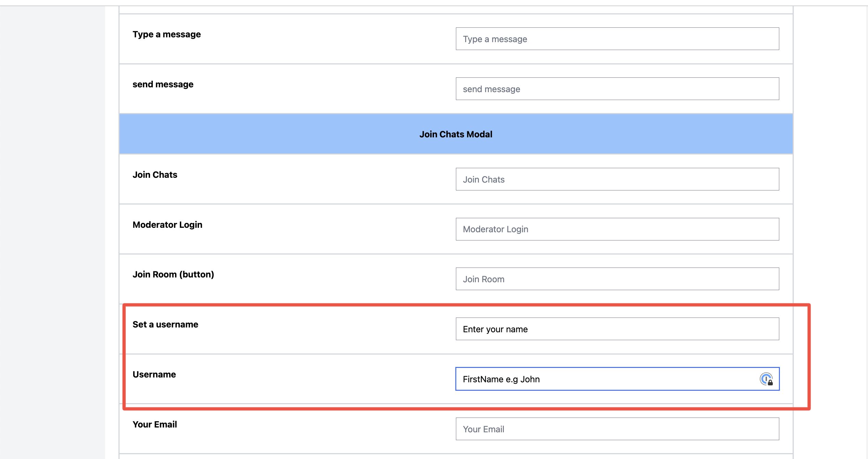This screenshot has height=459, width=868.
Task: Click the 'Join Room' input field
Action: point(617,279)
